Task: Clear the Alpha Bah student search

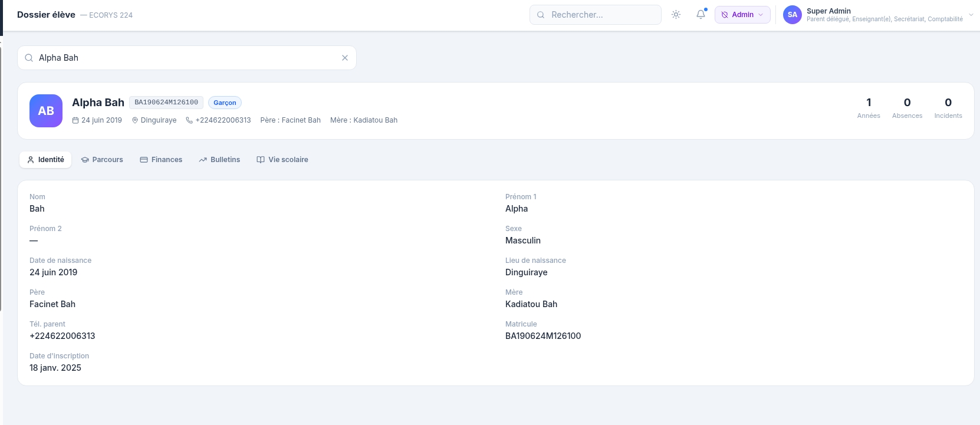Action: 345,58
